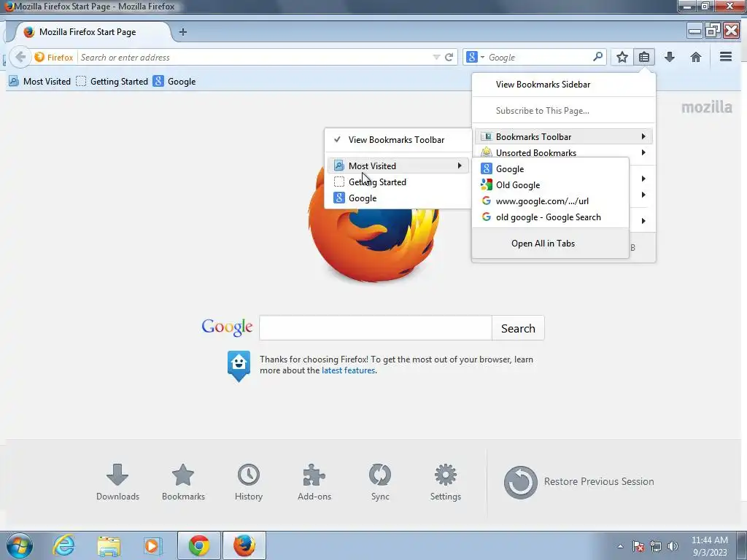Click the Restore Previous Session circular icon
747x560 pixels.
tap(520, 482)
